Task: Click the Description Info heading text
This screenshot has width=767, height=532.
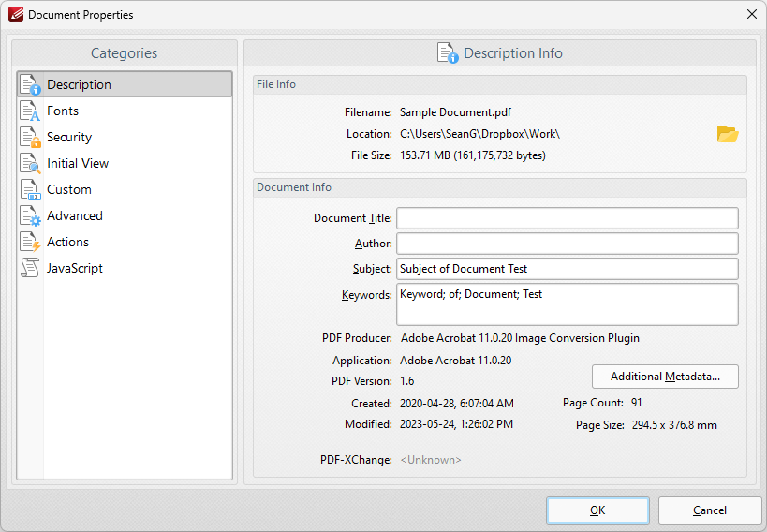Action: click(x=513, y=53)
